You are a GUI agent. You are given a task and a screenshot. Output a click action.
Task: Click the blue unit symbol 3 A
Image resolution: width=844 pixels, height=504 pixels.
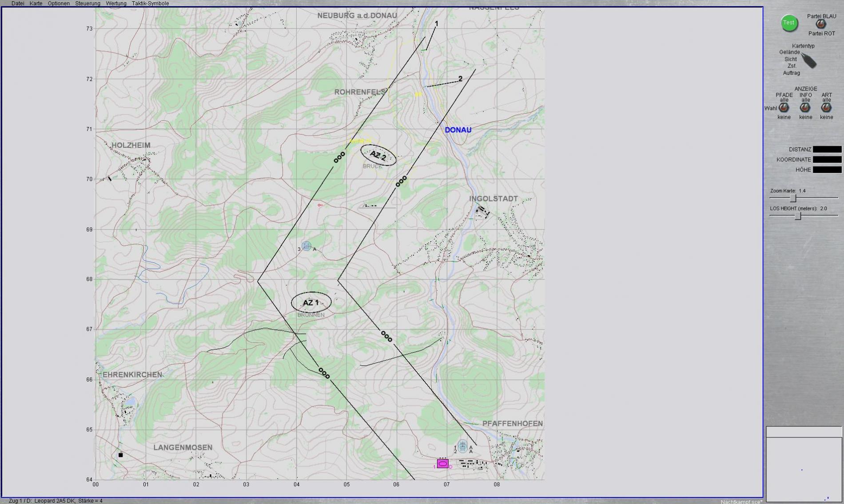[x=306, y=246]
